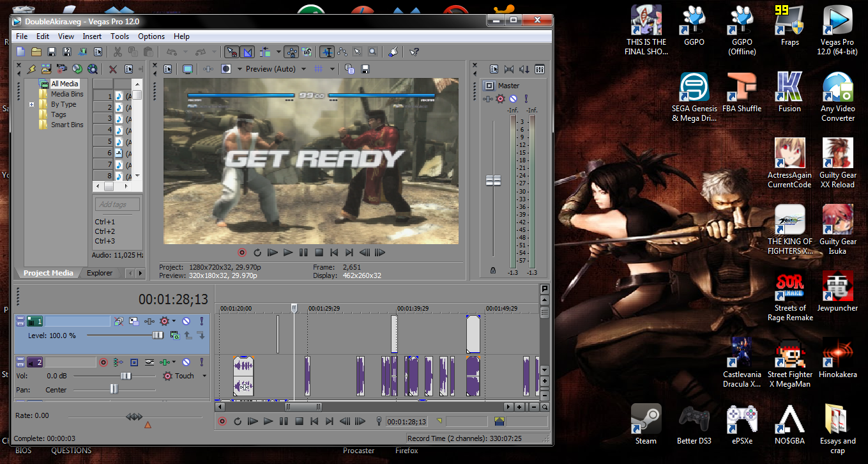868x464 pixels.
Task: Click Split Screen View icon in preview
Action: (226, 69)
